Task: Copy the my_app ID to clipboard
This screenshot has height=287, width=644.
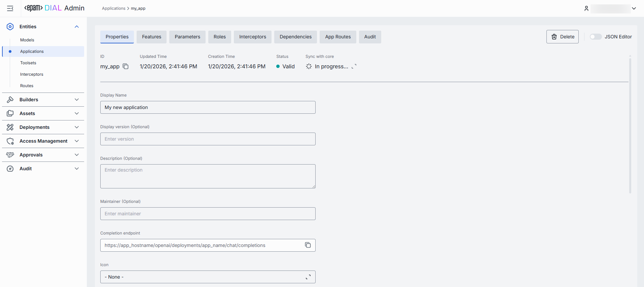Action: 126,66
